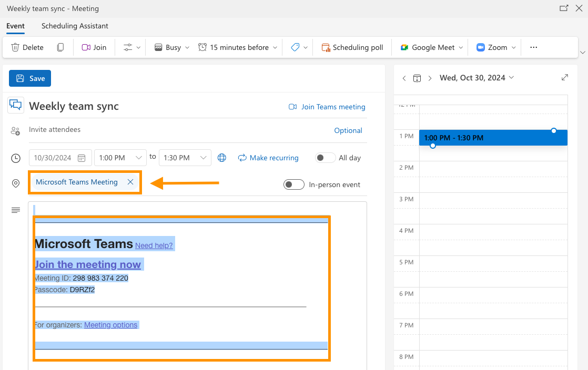The width and height of the screenshot is (588, 370).
Task: Click the Join video camera icon
Action: [x=86, y=47]
